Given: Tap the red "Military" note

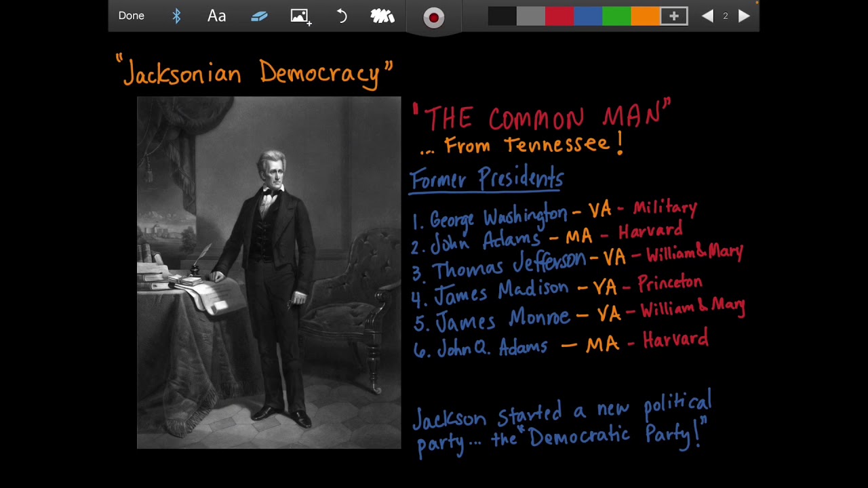Looking at the screenshot, I should click(x=665, y=209).
